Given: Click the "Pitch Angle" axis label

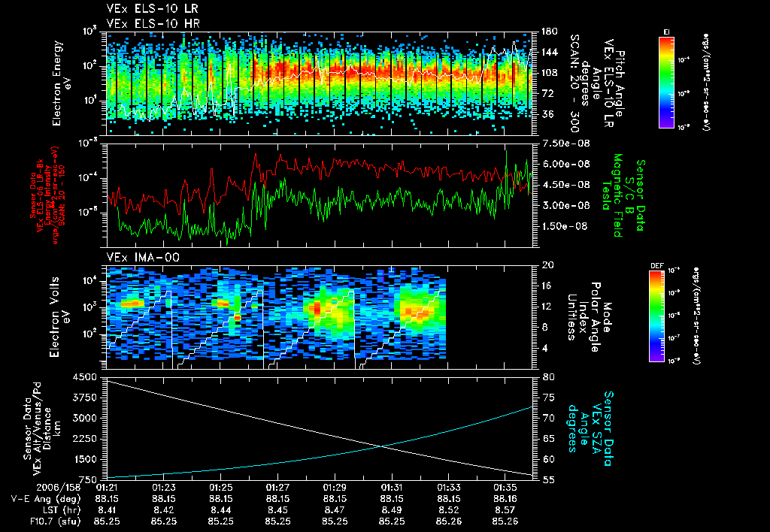Looking at the screenshot, I should click(x=620, y=83).
